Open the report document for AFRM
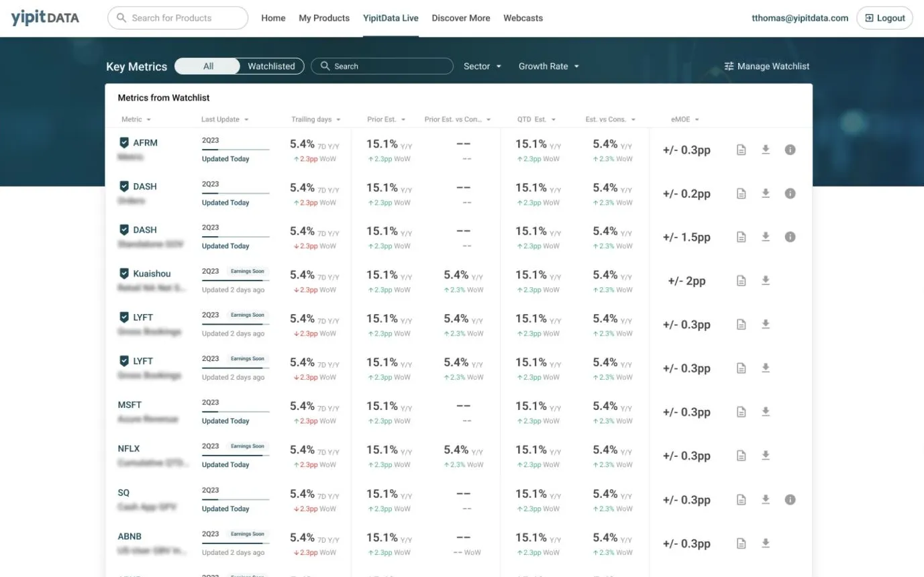Viewport: 924px width, 577px height. [741, 150]
